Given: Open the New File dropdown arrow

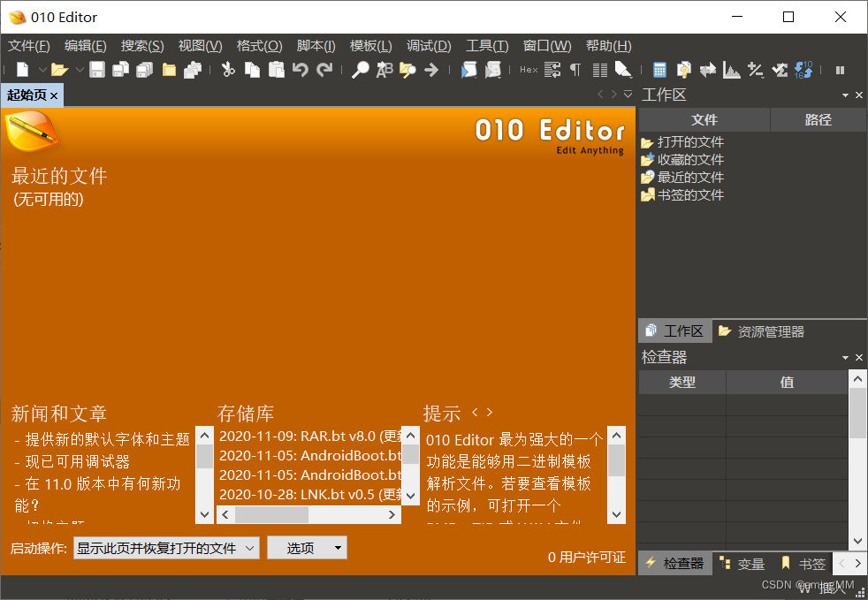Looking at the screenshot, I should coord(42,70).
